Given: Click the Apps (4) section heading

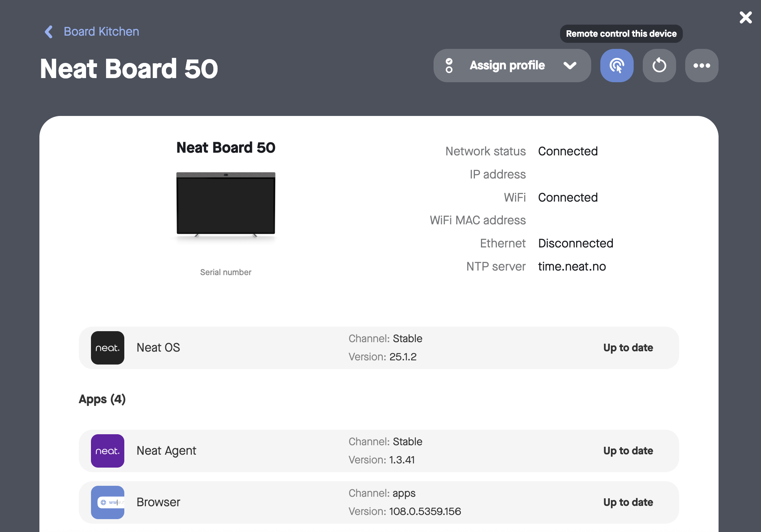Looking at the screenshot, I should [102, 399].
